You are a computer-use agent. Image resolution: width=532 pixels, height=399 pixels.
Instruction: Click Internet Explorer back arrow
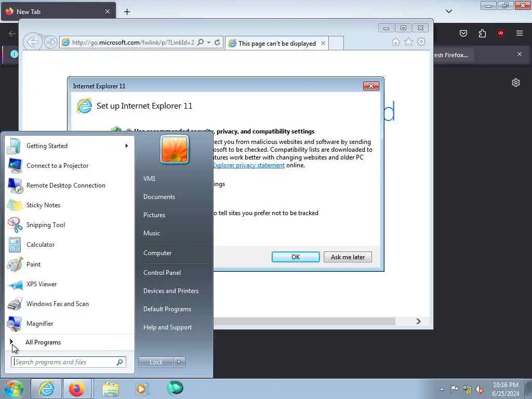pyautogui.click(x=33, y=43)
